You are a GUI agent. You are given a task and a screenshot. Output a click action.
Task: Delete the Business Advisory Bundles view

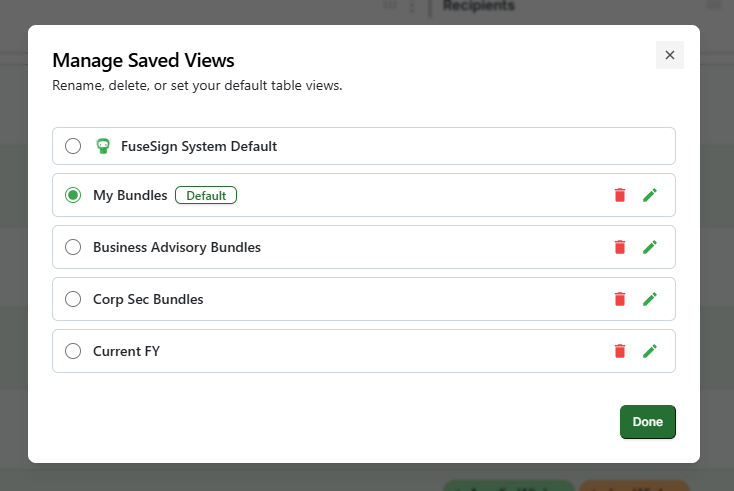[620, 247]
